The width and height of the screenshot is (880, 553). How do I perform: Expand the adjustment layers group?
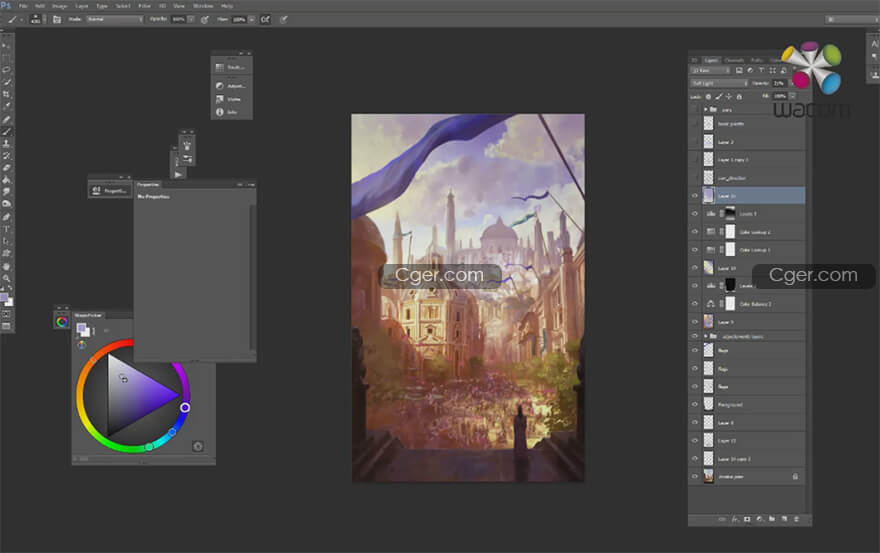(705, 336)
